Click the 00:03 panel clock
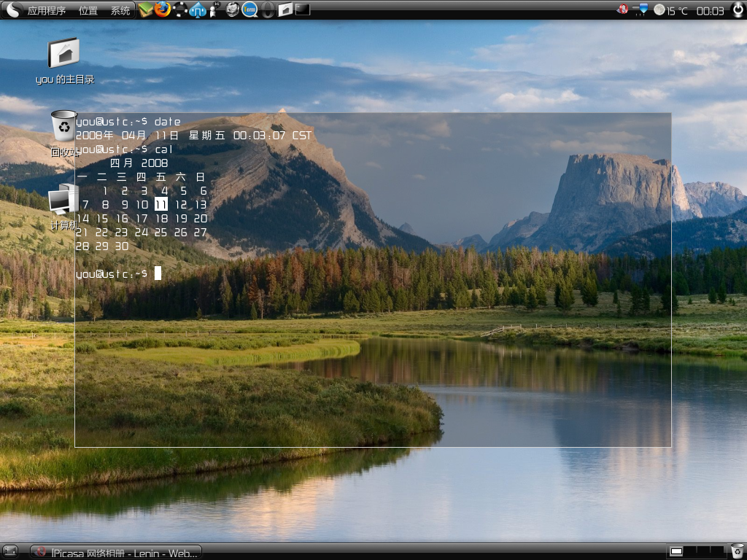 [x=711, y=11]
